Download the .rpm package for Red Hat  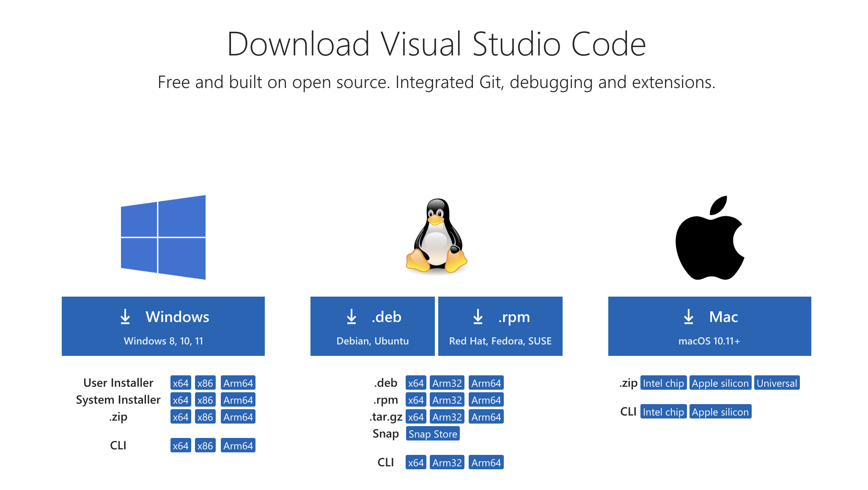pyautogui.click(x=500, y=326)
